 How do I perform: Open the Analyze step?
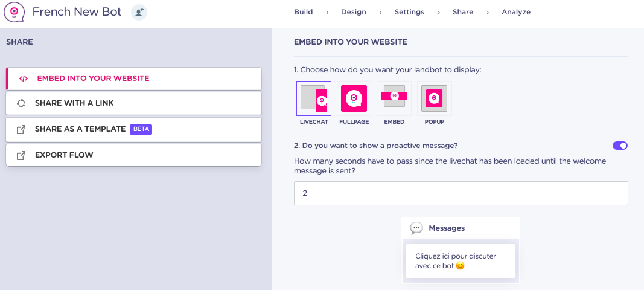coord(516,12)
